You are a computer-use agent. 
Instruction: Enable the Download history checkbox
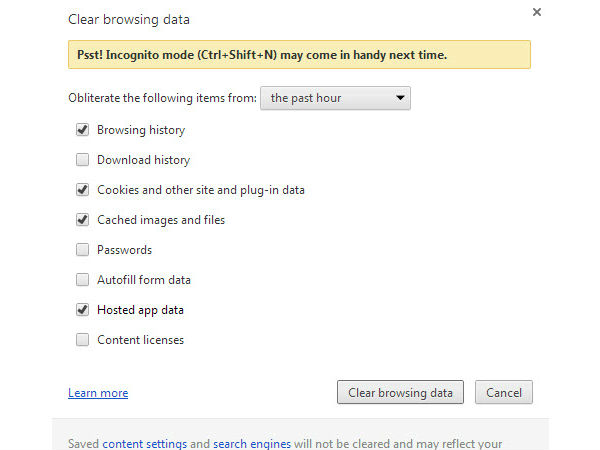tap(82, 160)
